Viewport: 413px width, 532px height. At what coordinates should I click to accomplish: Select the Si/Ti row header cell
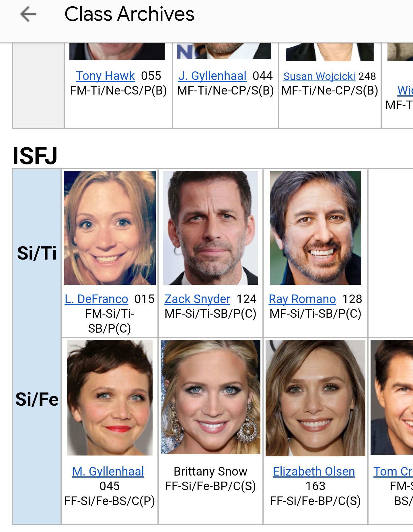coord(37,253)
